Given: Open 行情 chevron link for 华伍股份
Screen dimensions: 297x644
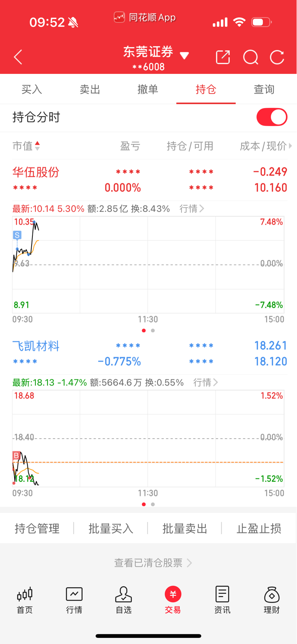Looking at the screenshot, I should [192, 209].
